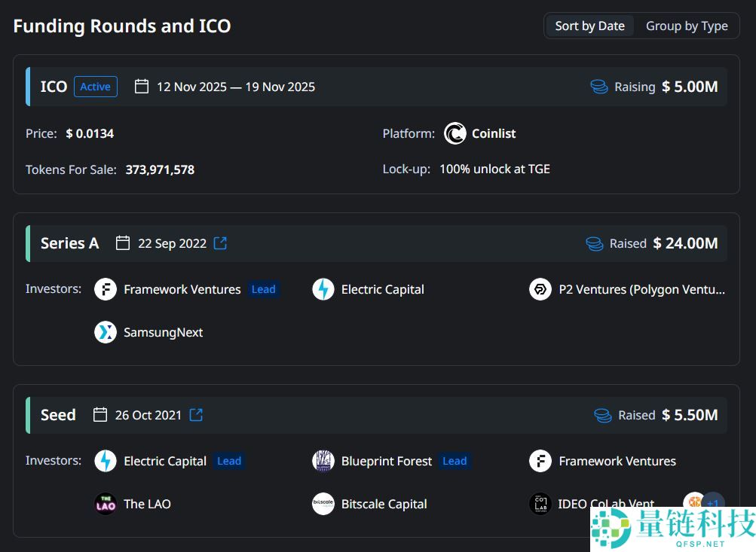Switch to Group by Type view
Screen dimensions: 756x552
(x=686, y=26)
